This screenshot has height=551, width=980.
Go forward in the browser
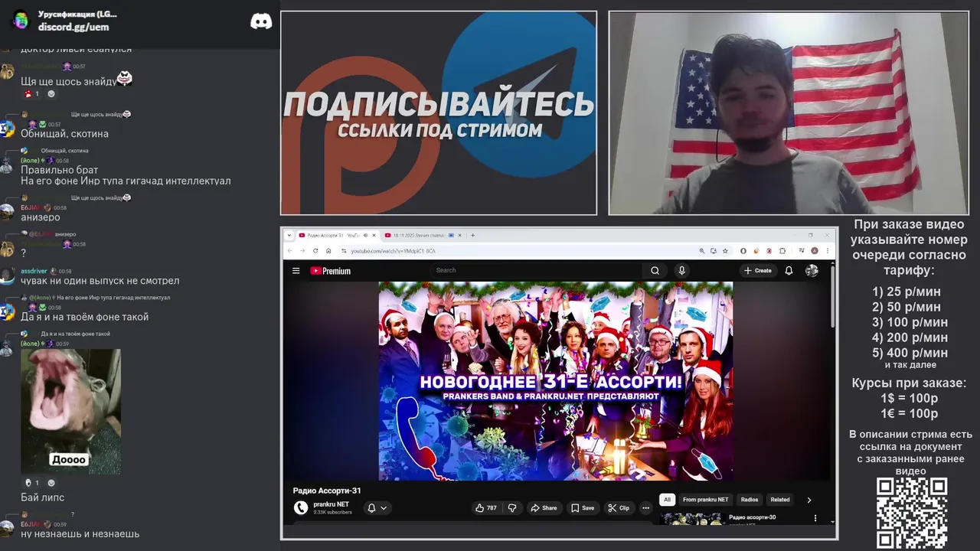point(302,250)
